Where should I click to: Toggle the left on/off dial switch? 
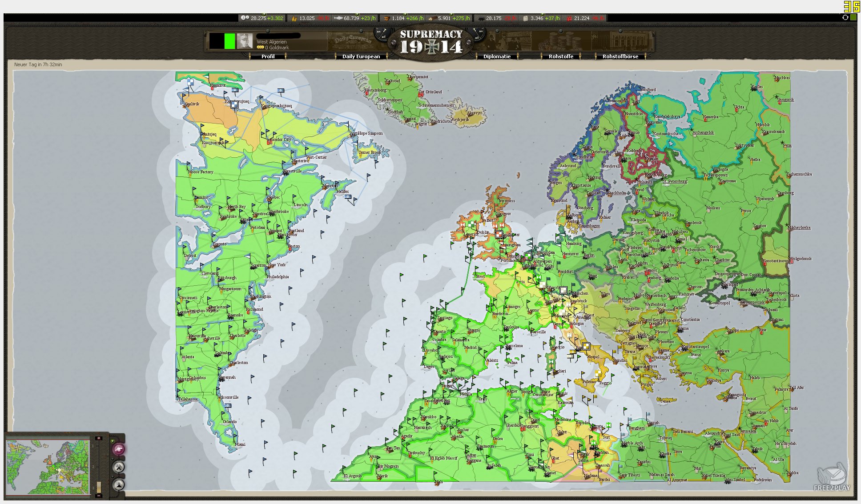tap(382, 34)
